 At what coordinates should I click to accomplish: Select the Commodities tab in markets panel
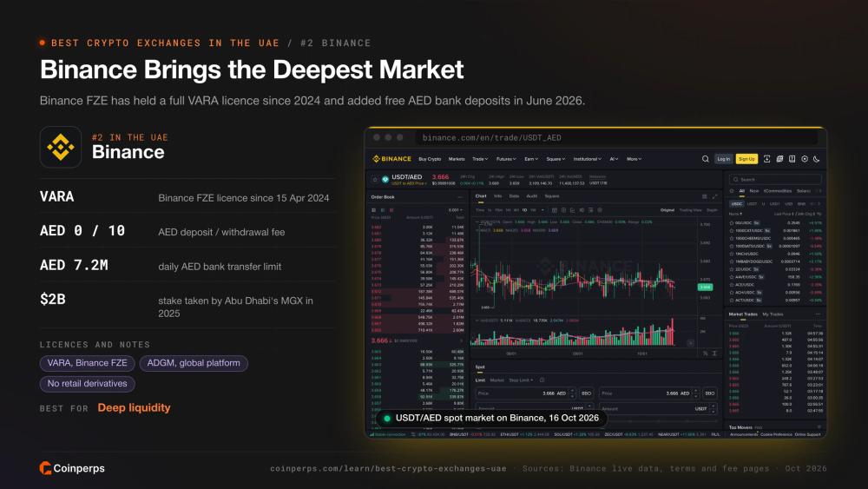[777, 191]
